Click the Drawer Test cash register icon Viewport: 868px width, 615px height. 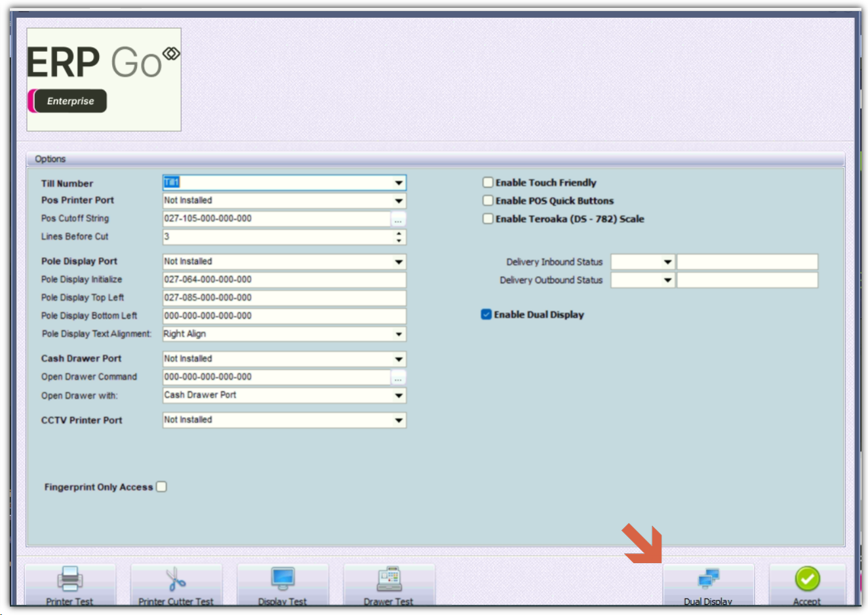tap(389, 579)
